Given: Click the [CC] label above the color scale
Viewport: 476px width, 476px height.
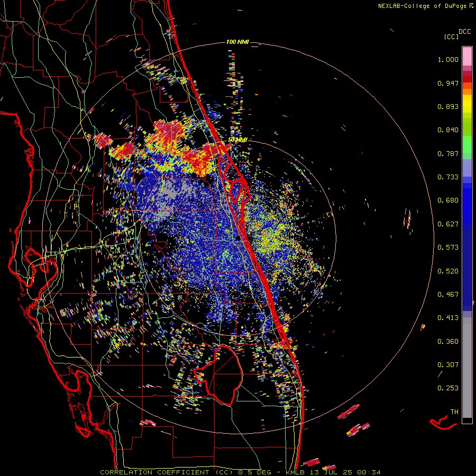Looking at the screenshot, I should click(452, 36).
